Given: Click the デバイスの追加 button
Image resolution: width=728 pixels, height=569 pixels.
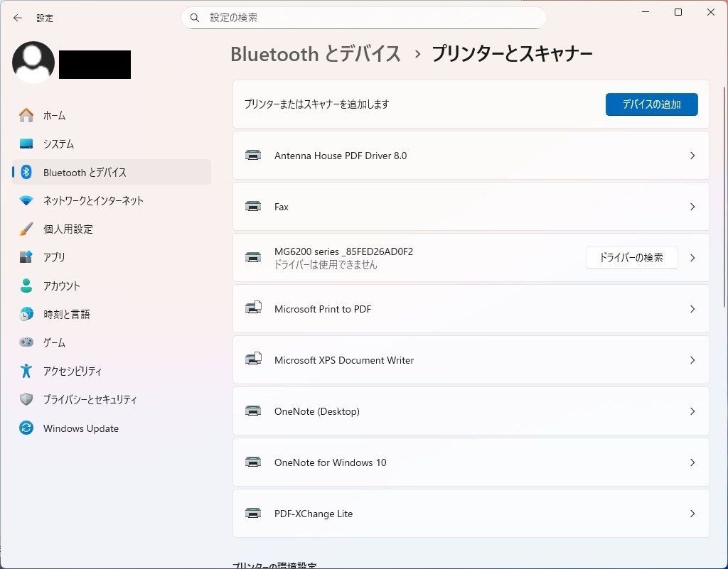Looking at the screenshot, I should [651, 104].
